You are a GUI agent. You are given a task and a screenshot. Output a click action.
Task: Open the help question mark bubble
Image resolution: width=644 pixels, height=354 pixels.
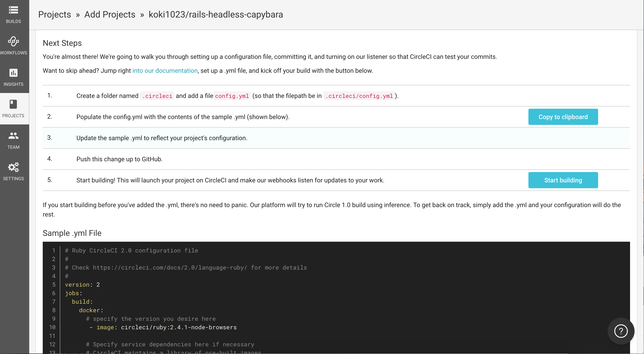621,331
